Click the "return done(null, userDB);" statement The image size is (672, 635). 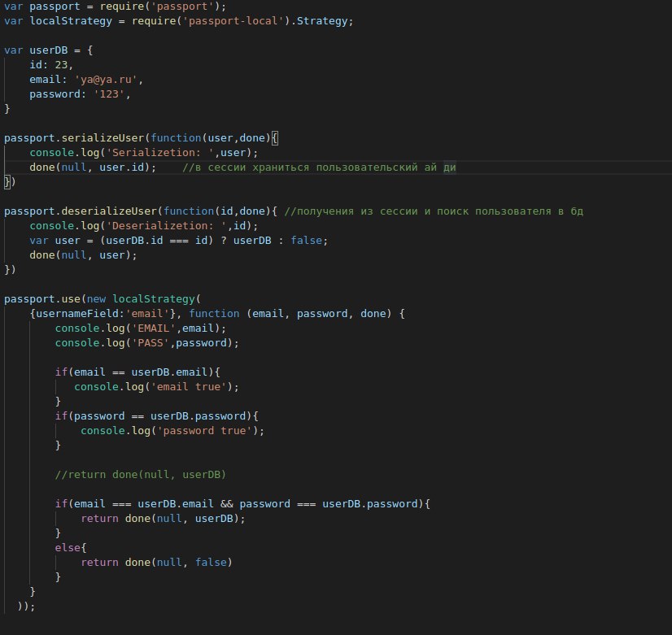163,518
